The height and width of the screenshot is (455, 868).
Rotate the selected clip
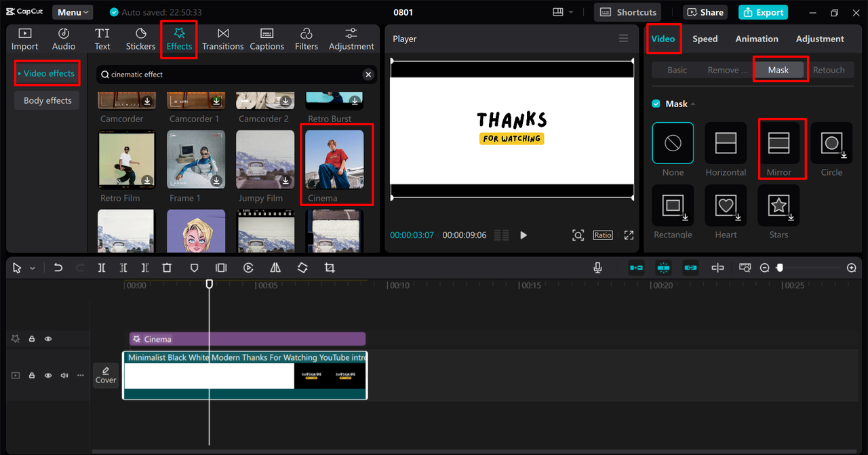coord(302,268)
